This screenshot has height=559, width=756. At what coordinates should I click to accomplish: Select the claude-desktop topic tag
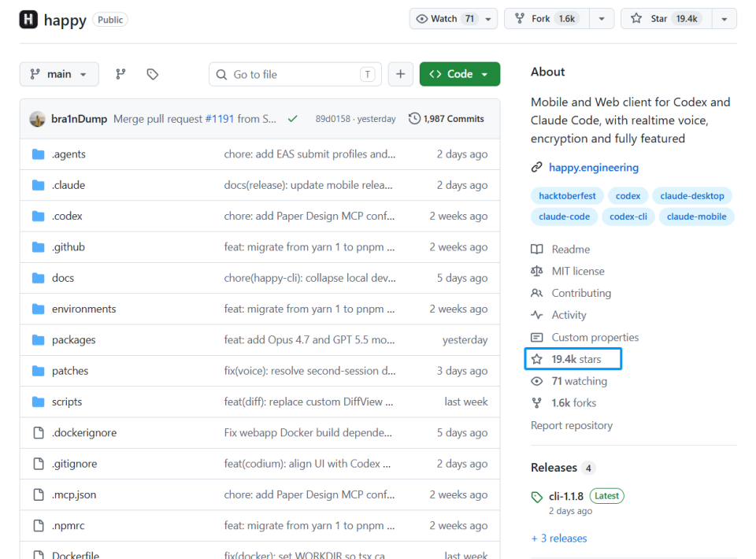[692, 195]
